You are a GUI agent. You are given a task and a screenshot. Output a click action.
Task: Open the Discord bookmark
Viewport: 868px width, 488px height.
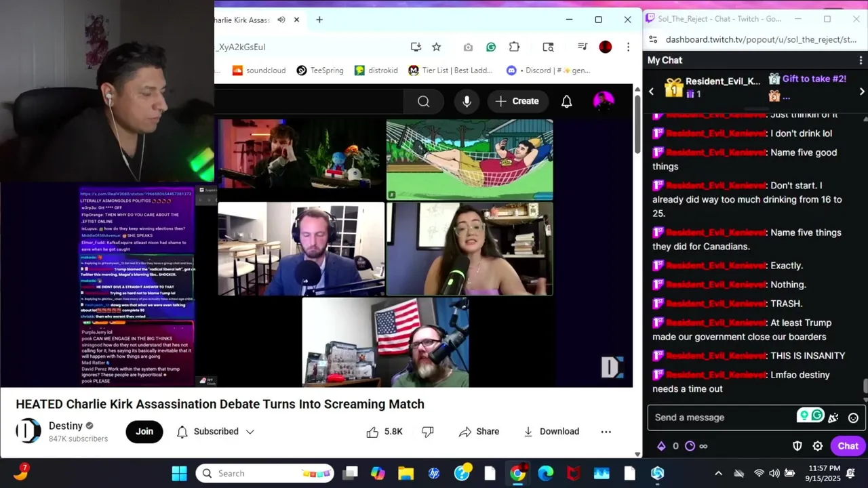click(548, 70)
